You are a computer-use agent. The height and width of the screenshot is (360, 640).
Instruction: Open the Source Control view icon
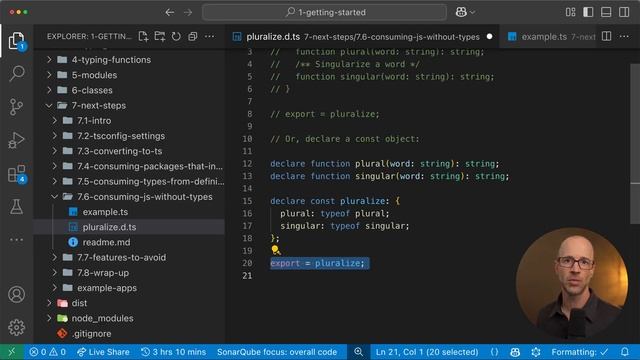point(16,107)
